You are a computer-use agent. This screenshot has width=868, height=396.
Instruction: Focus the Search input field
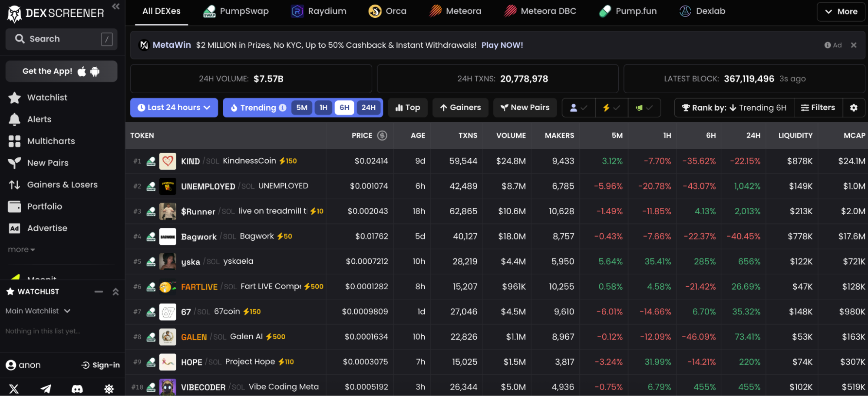tap(61, 39)
